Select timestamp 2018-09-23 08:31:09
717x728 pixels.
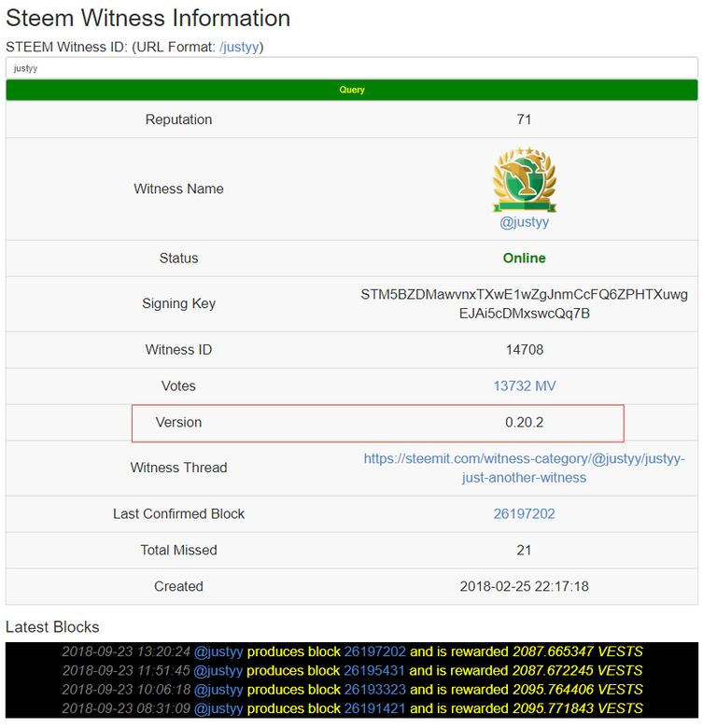[x=126, y=708]
